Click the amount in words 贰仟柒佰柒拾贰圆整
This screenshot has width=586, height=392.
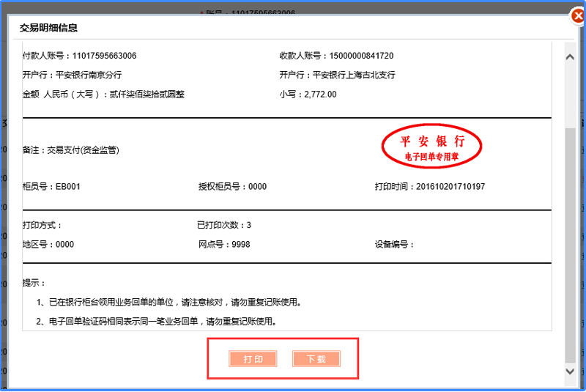click(146, 94)
